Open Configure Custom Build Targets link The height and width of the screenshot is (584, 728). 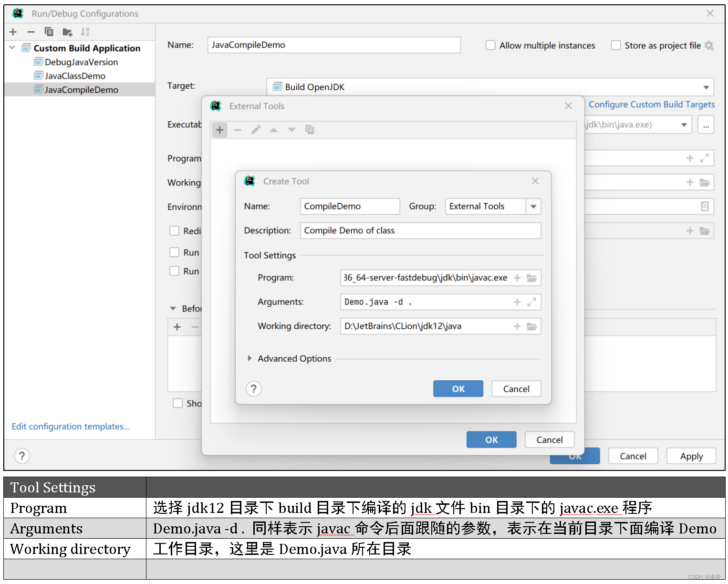pos(652,104)
